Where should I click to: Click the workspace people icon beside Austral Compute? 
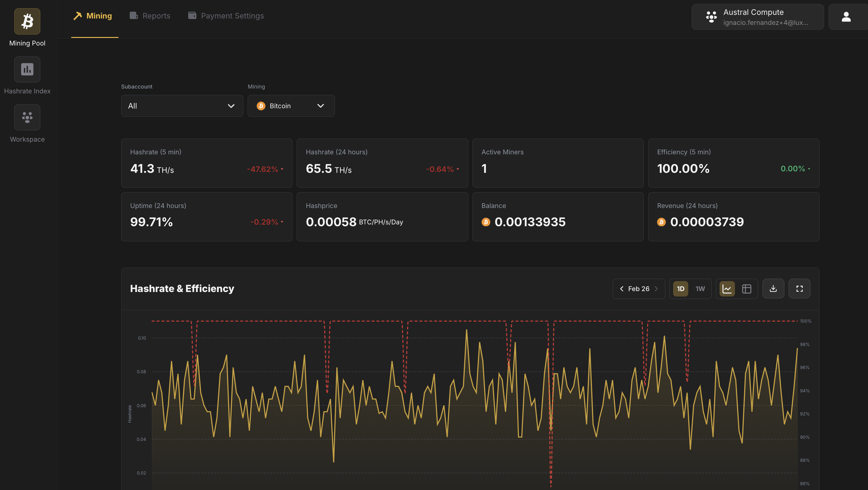(x=711, y=17)
